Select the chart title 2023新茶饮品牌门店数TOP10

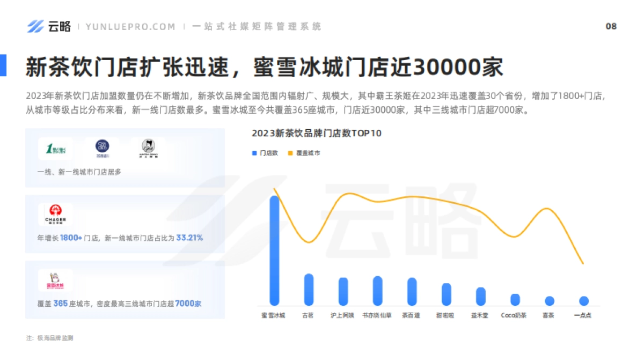click(x=317, y=134)
